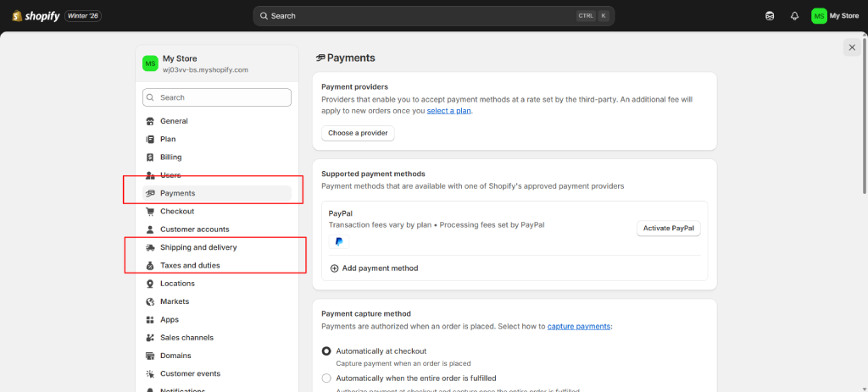Screen dimensions: 868x392
Task: Click the Payments page title
Action: click(351, 58)
